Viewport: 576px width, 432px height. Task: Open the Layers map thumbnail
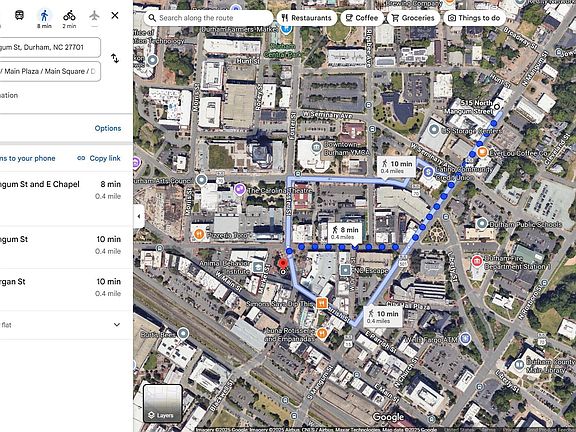point(162,403)
